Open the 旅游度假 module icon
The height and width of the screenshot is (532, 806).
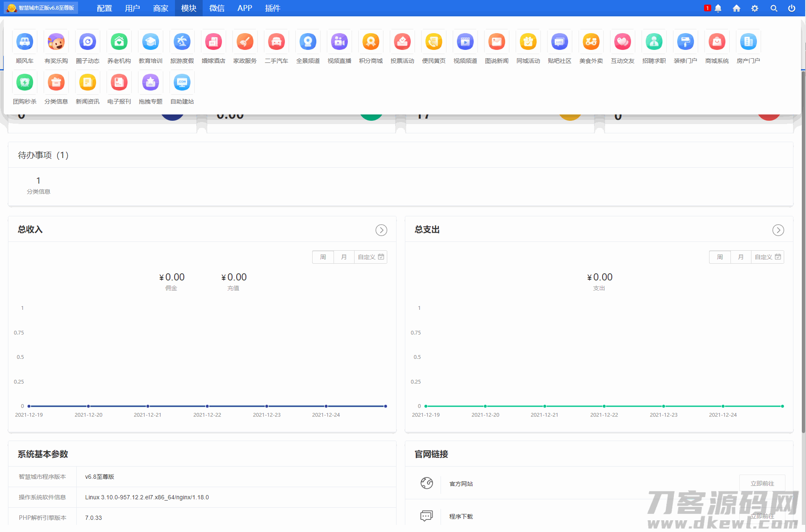pyautogui.click(x=182, y=42)
